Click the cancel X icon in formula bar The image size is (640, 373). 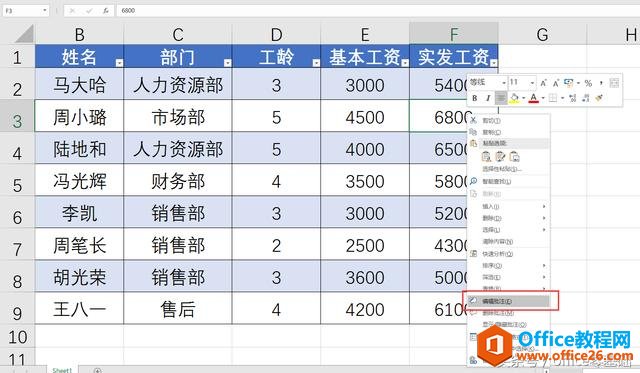coord(72,11)
